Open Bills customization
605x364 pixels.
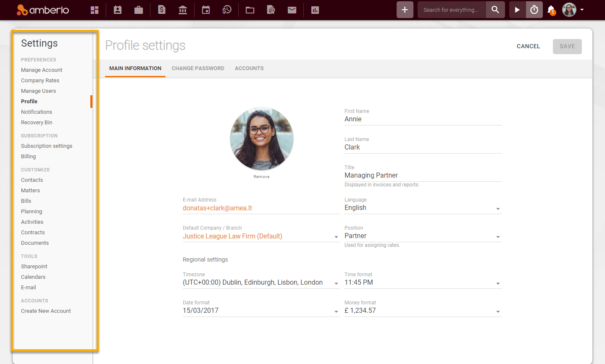coord(26,201)
